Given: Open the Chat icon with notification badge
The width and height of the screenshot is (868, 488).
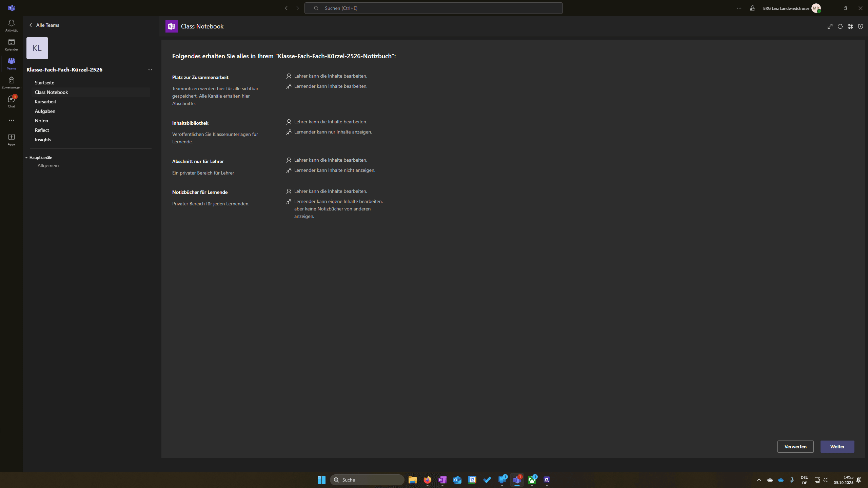Looking at the screenshot, I should coord(11,102).
